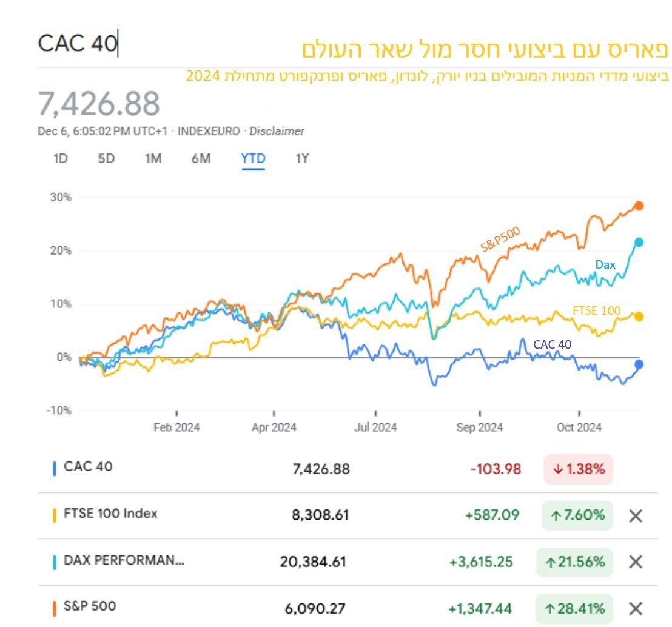The width and height of the screenshot is (672, 627).
Task: Remove FTSE 100 Index comparison with X
Action: 635,516
